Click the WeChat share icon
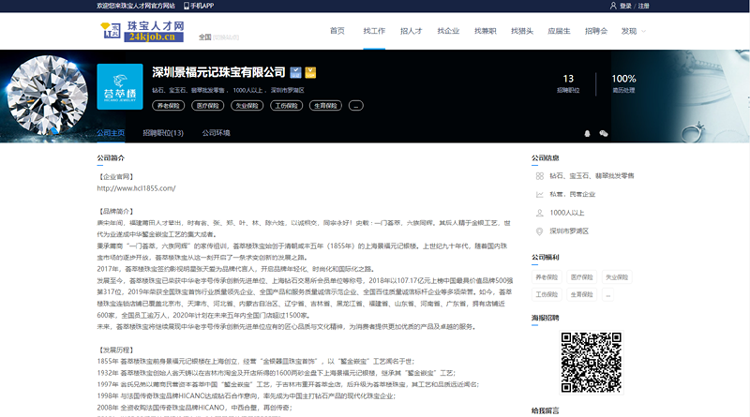750x417 pixels. pos(604,133)
